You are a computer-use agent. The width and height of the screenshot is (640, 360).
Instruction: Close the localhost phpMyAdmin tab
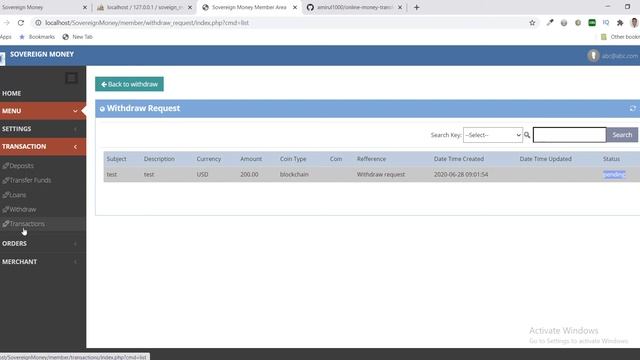pyautogui.click(x=190, y=7)
